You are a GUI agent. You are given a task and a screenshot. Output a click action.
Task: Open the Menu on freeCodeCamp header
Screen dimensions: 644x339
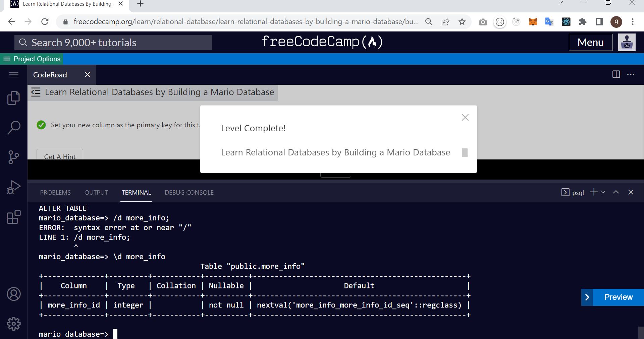[590, 42]
